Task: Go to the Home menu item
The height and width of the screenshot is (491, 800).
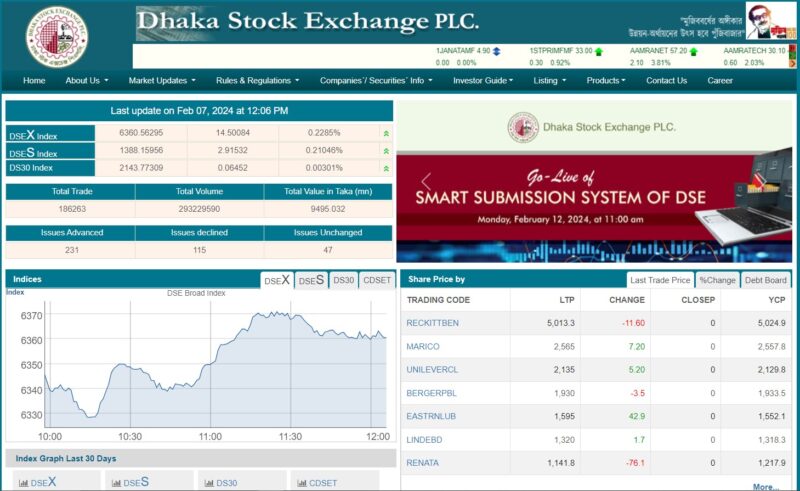Action: [x=34, y=81]
